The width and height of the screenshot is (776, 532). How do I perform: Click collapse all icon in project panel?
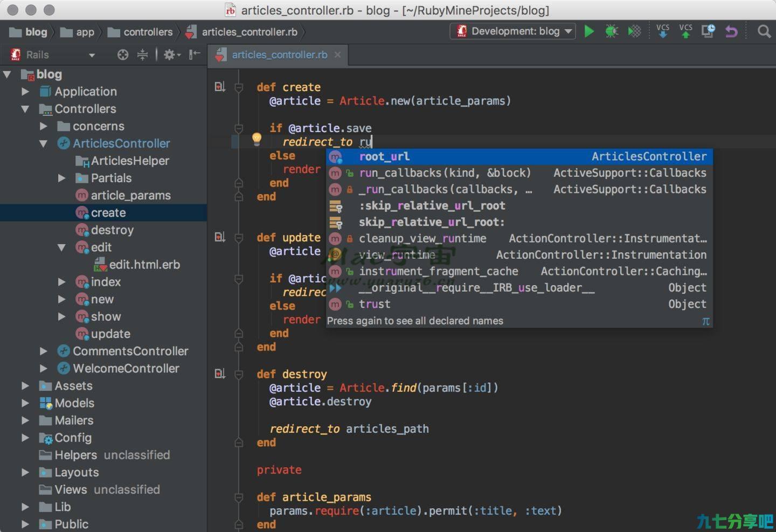click(x=142, y=54)
